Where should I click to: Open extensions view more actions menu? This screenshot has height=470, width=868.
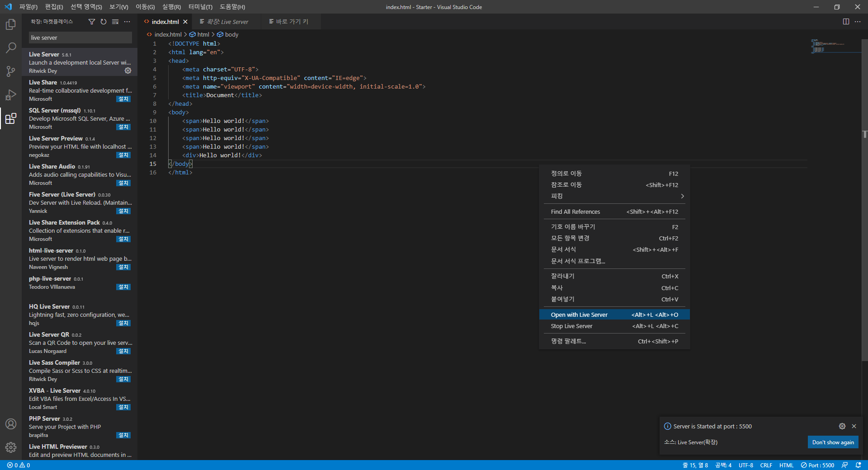tap(127, 22)
